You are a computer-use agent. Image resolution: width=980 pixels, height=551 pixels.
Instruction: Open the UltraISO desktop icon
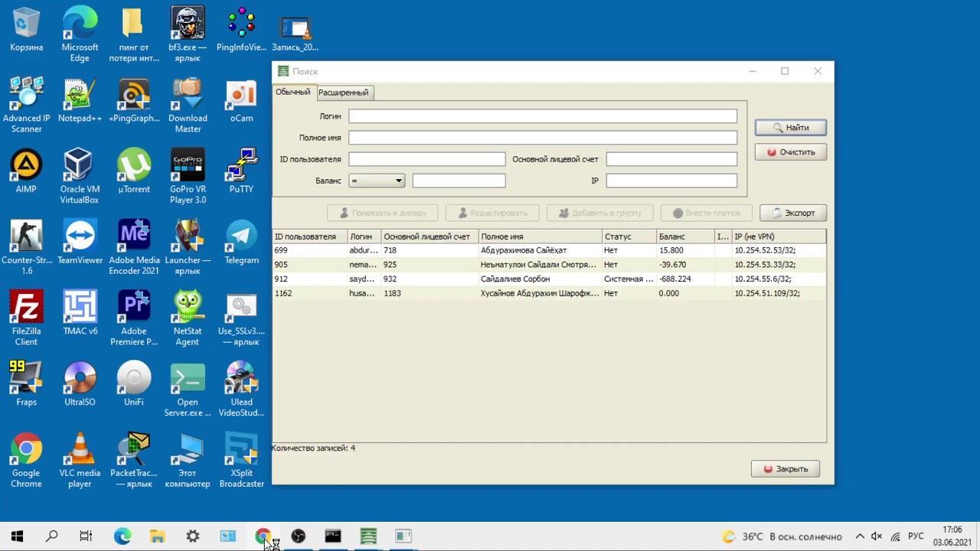coord(80,383)
